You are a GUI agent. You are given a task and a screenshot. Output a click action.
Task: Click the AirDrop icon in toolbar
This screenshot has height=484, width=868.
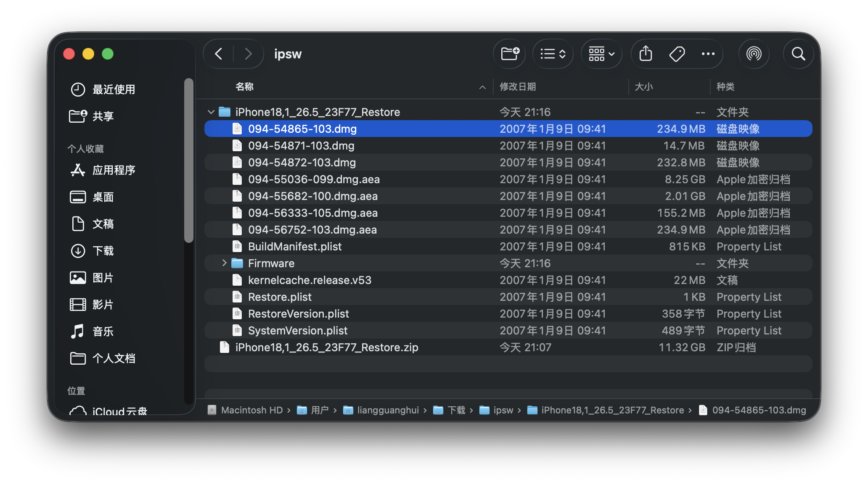point(754,54)
